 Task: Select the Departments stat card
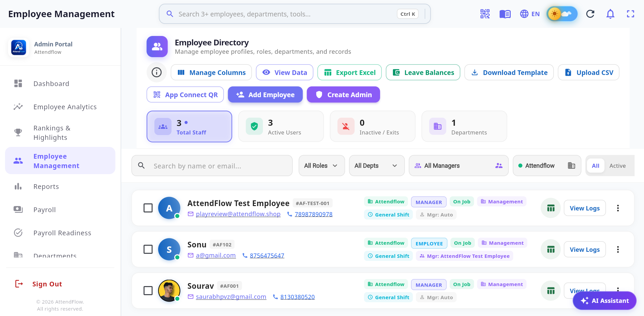click(464, 126)
